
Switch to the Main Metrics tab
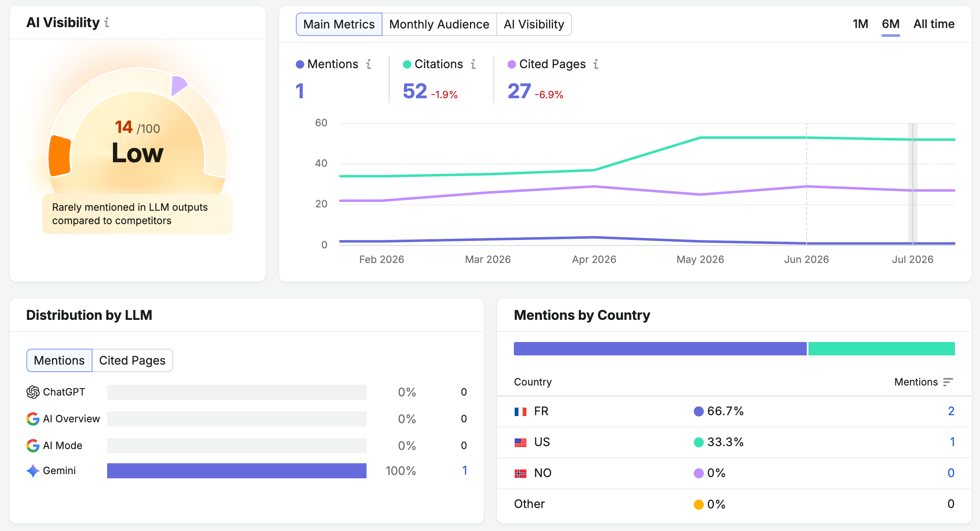pyautogui.click(x=339, y=24)
